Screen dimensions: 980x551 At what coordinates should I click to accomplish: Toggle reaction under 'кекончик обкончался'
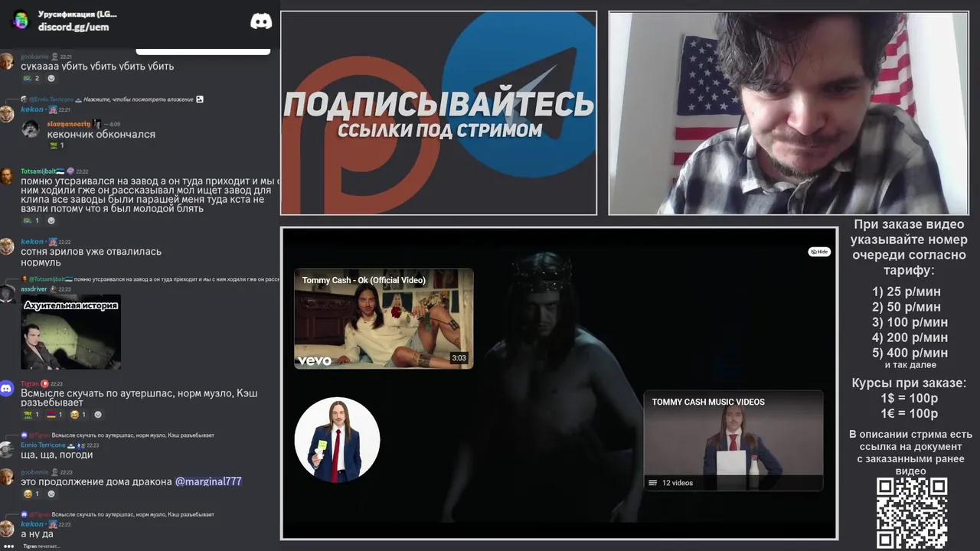click(56, 145)
